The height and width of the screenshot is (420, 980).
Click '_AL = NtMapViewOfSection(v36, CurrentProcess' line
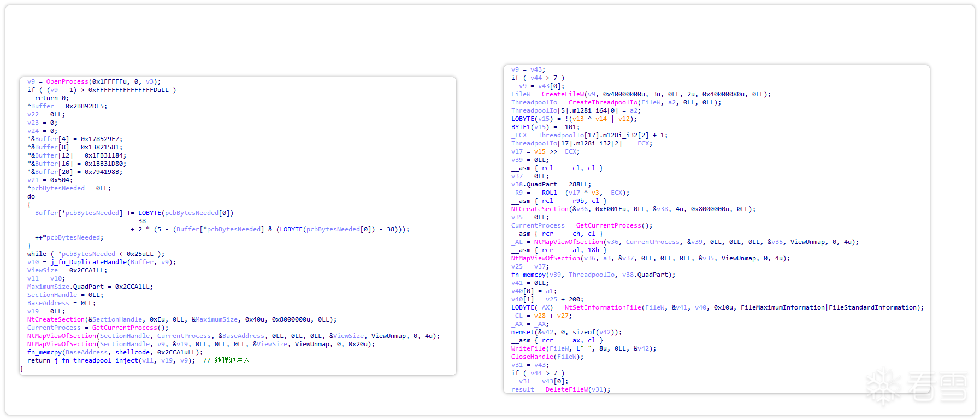pos(685,242)
